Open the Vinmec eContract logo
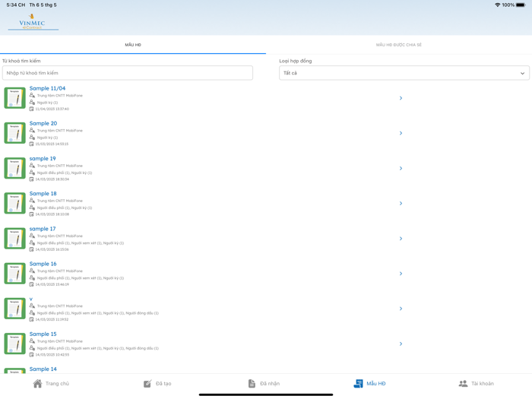This screenshot has height=399, width=532. (x=33, y=22)
